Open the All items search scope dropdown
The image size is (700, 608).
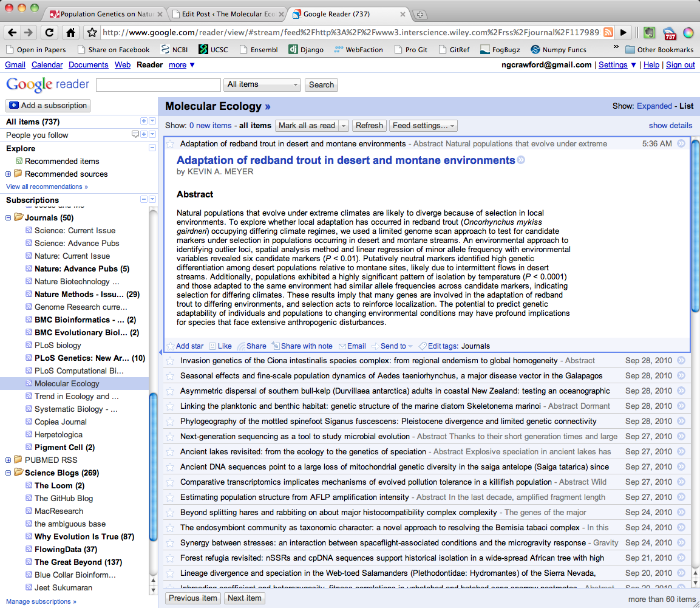262,84
